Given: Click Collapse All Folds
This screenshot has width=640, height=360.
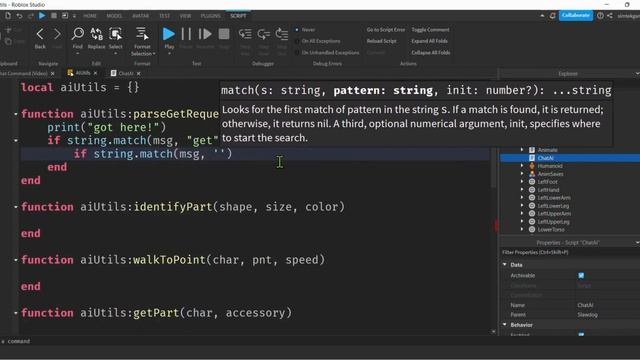Looking at the screenshot, I should pos(431,53).
